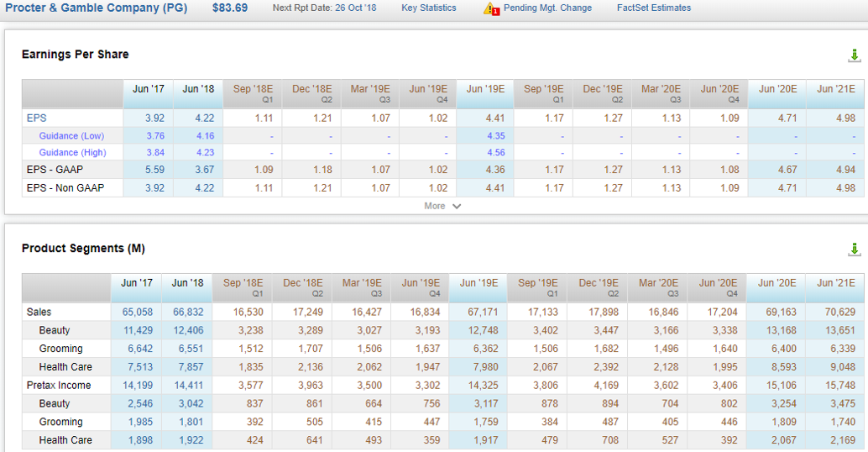The image size is (868, 452).
Task: Click EPS - GAAP value 5.59
Action: pyautogui.click(x=155, y=170)
